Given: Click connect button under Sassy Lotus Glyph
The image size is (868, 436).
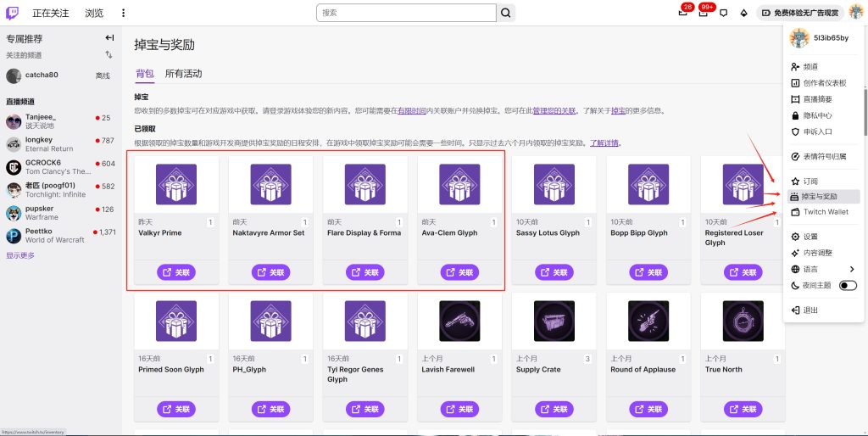Looking at the screenshot, I should [554, 272].
